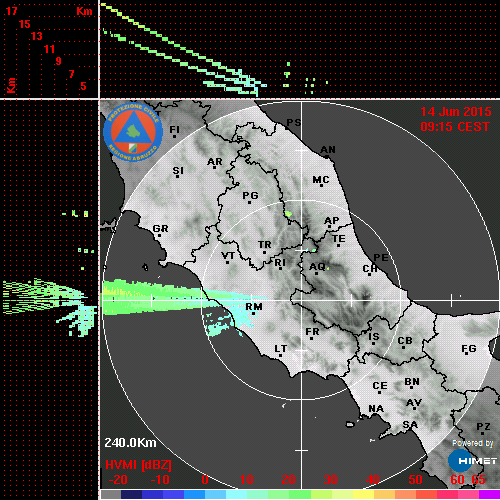Viewport: 500px width, 500px height.
Task: Click the FI city marker
Action: point(174,129)
